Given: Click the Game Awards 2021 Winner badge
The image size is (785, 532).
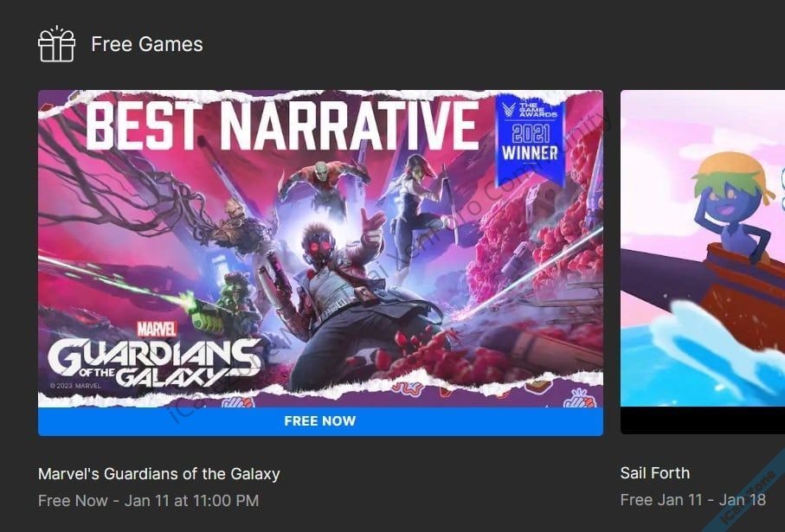Looking at the screenshot, I should coord(531,138).
